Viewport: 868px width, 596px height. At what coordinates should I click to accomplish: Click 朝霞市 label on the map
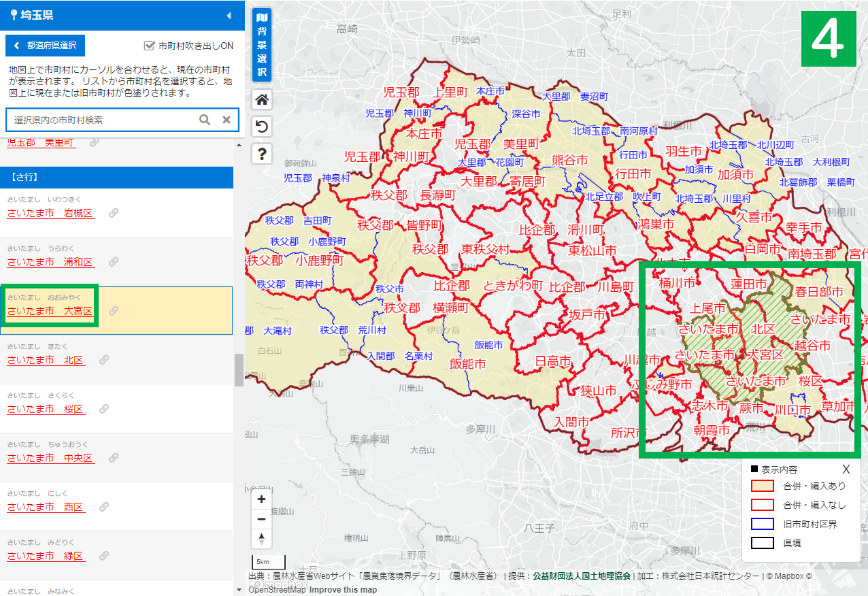click(712, 431)
